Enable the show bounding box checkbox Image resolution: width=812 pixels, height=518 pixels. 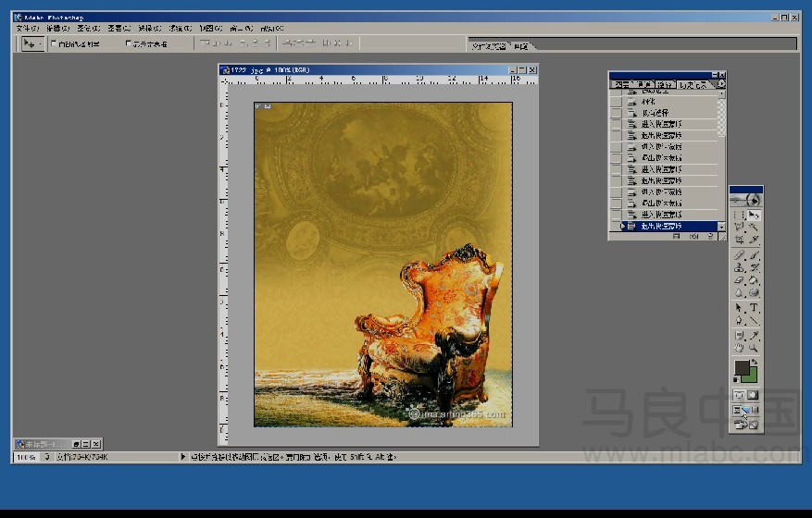[x=129, y=44]
